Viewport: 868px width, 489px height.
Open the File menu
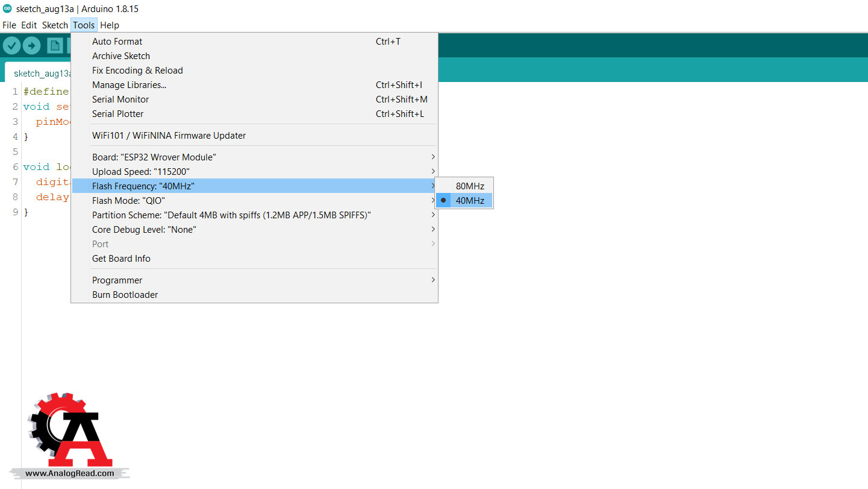[9, 25]
